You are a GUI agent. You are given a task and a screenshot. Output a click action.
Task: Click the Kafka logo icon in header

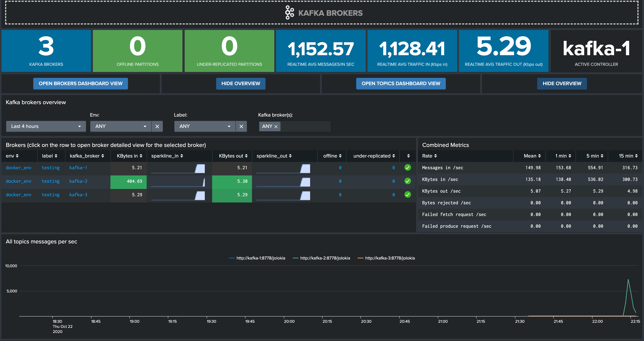pyautogui.click(x=289, y=12)
